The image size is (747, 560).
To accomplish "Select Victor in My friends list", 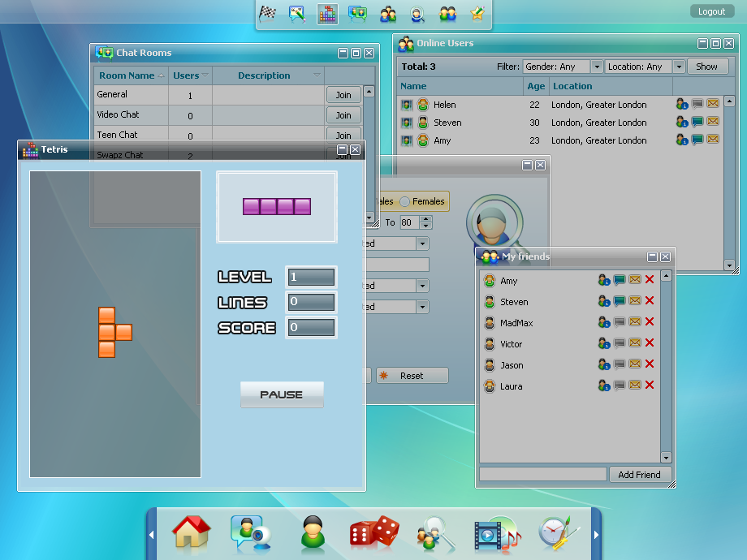I will pos(569,343).
